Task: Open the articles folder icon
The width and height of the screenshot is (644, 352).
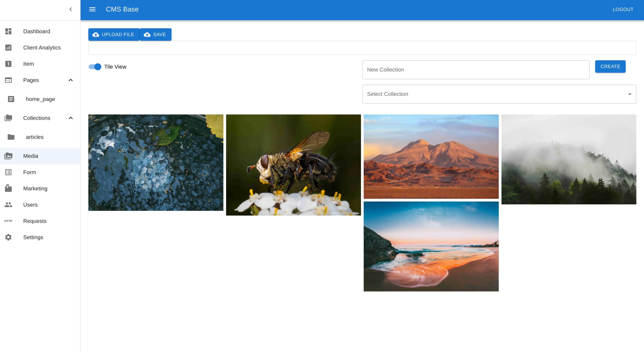Action: [x=11, y=137]
